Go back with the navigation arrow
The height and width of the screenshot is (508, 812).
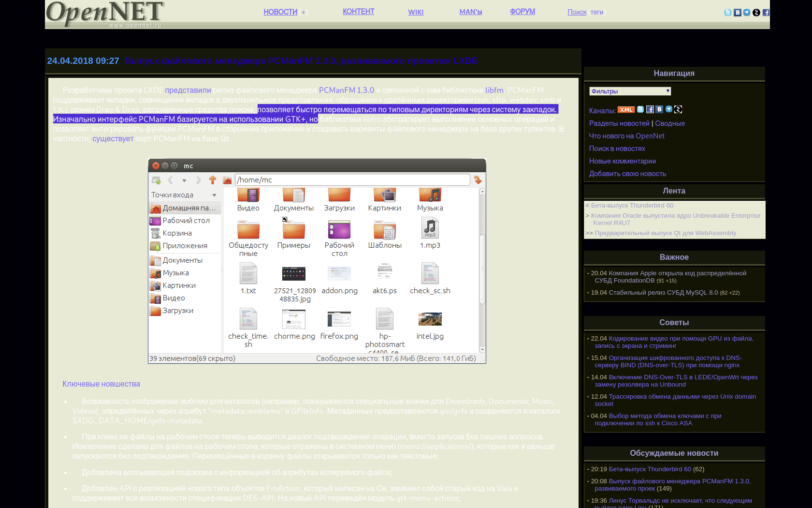170,179
